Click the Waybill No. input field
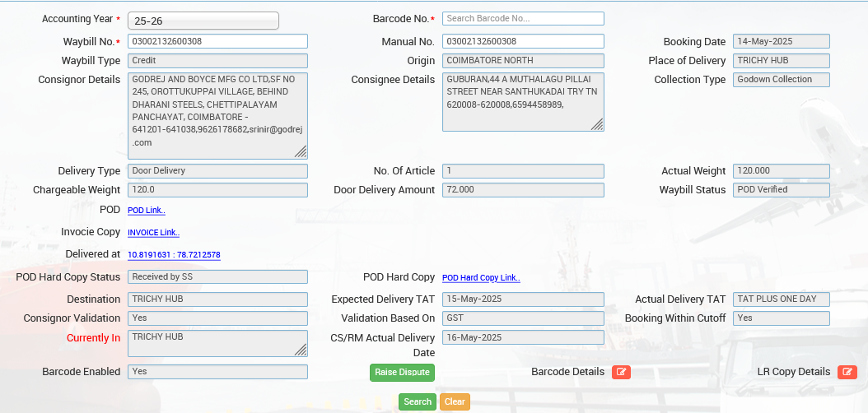This screenshot has width=868, height=413. click(x=217, y=41)
